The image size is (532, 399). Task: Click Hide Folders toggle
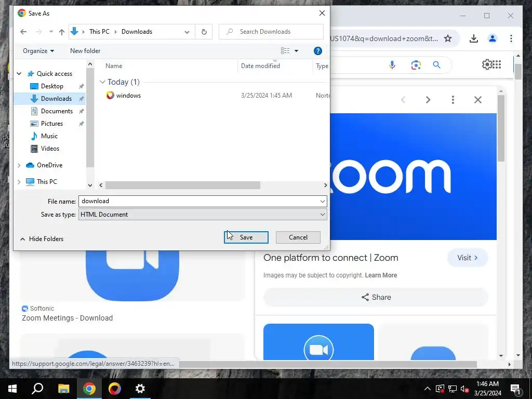[42, 239]
